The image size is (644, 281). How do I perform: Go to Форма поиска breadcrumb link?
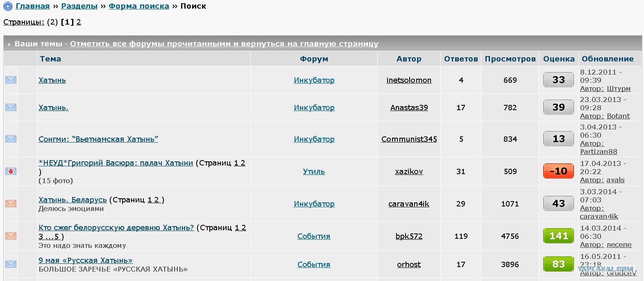[139, 6]
